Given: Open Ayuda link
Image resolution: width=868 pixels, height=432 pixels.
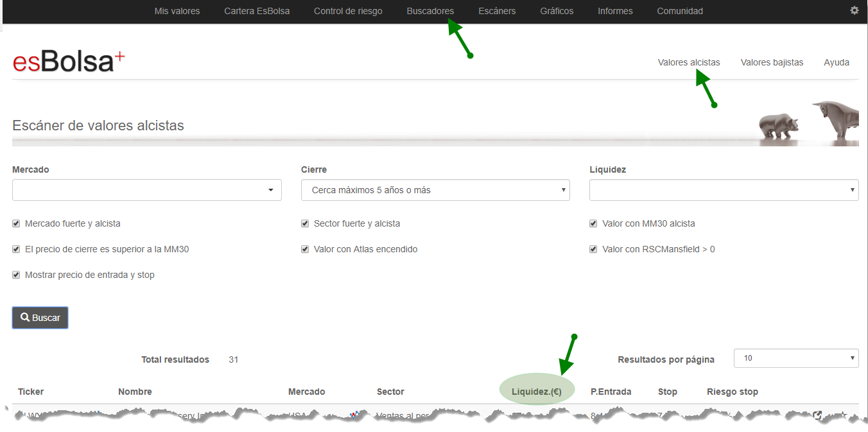Looking at the screenshot, I should click(x=837, y=62).
